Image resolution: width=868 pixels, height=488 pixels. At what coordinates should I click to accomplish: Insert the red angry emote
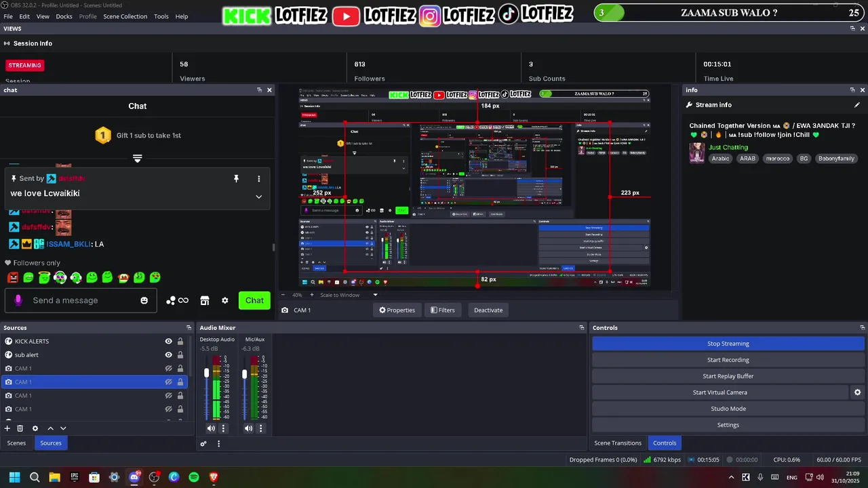tap(12, 277)
